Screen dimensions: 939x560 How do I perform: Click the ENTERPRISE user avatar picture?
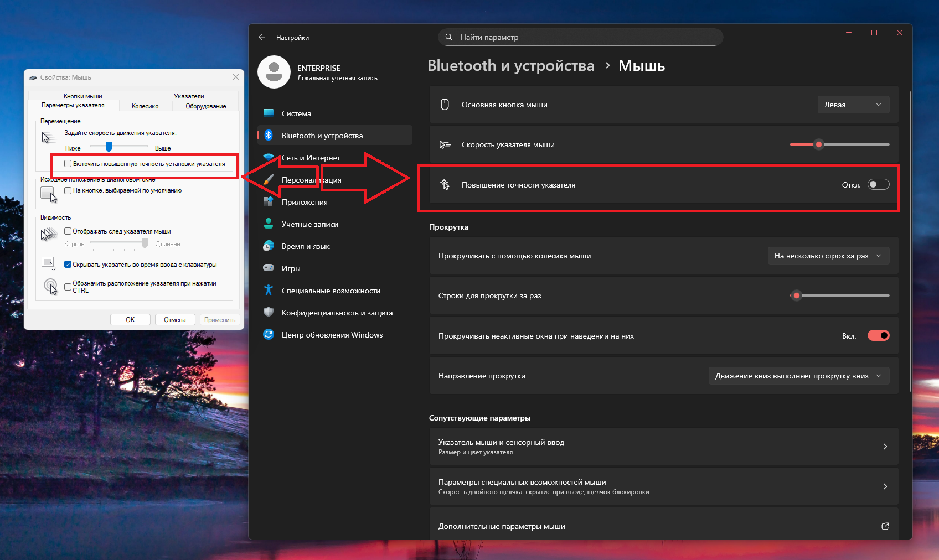click(x=274, y=72)
